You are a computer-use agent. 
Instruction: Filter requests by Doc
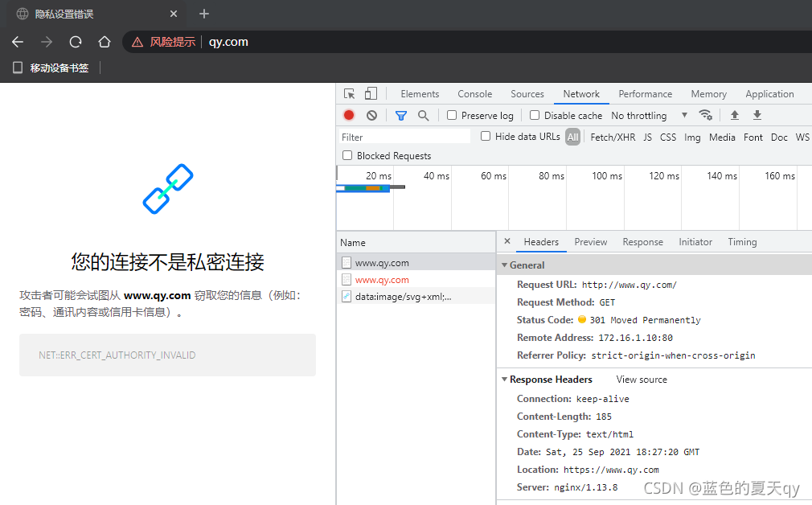point(779,138)
